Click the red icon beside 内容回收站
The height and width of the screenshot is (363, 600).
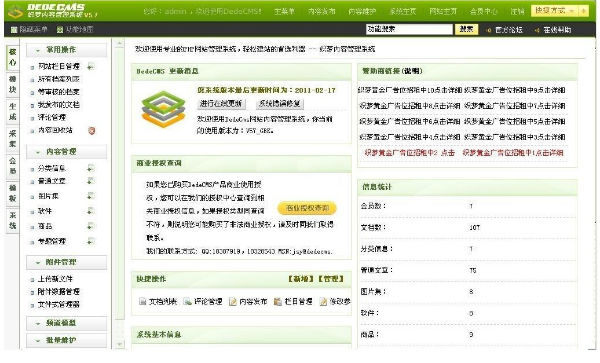click(x=91, y=130)
